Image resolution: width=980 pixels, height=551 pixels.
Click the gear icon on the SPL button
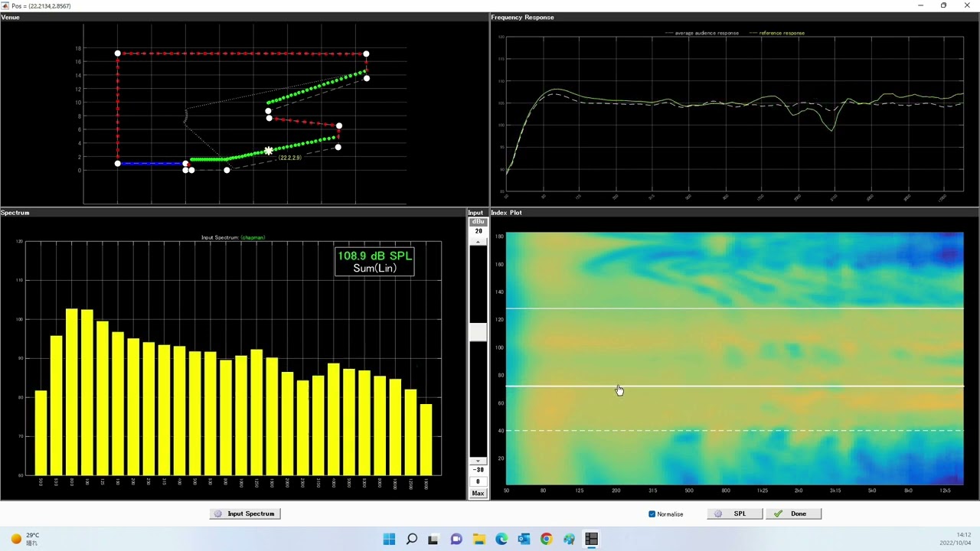(x=718, y=514)
